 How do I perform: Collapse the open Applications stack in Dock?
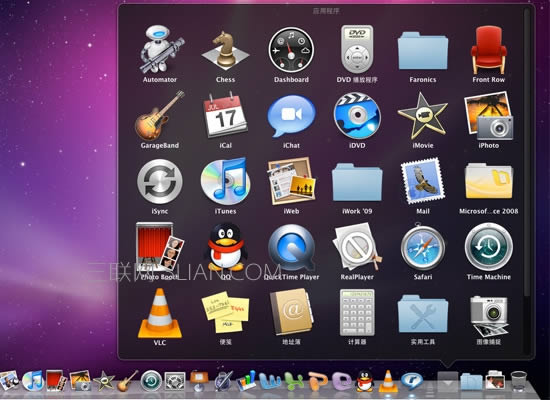(x=448, y=381)
